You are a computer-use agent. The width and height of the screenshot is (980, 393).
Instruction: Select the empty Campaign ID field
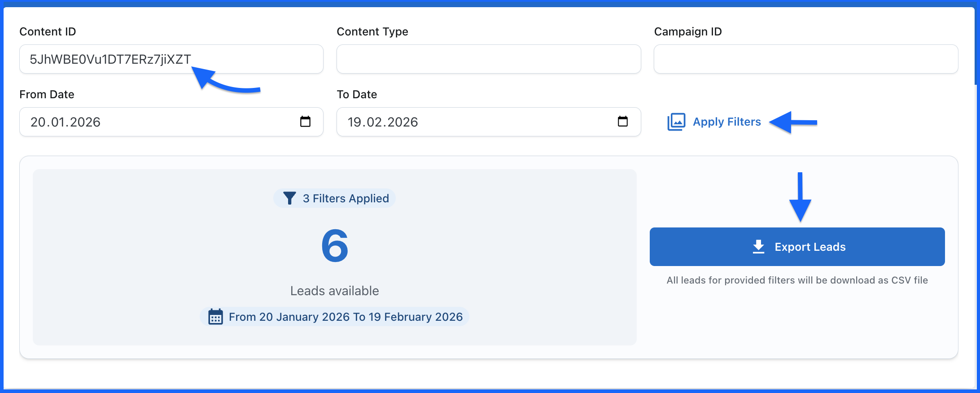[x=805, y=59]
